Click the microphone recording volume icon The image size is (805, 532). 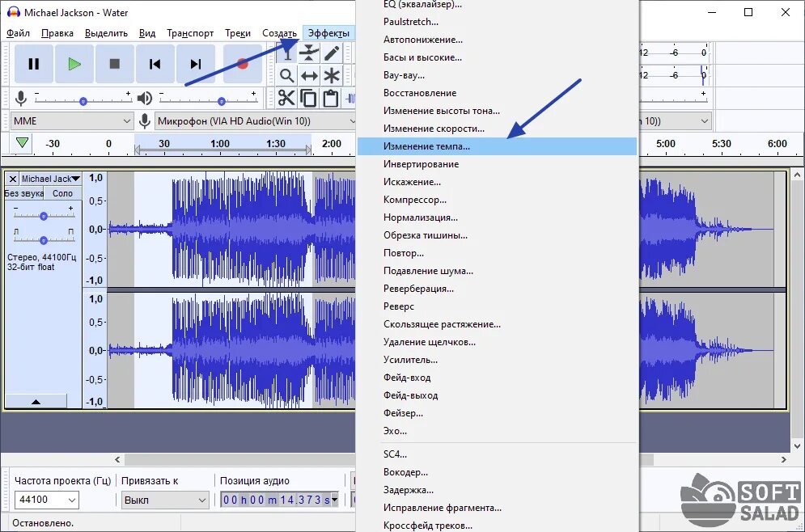(21, 98)
